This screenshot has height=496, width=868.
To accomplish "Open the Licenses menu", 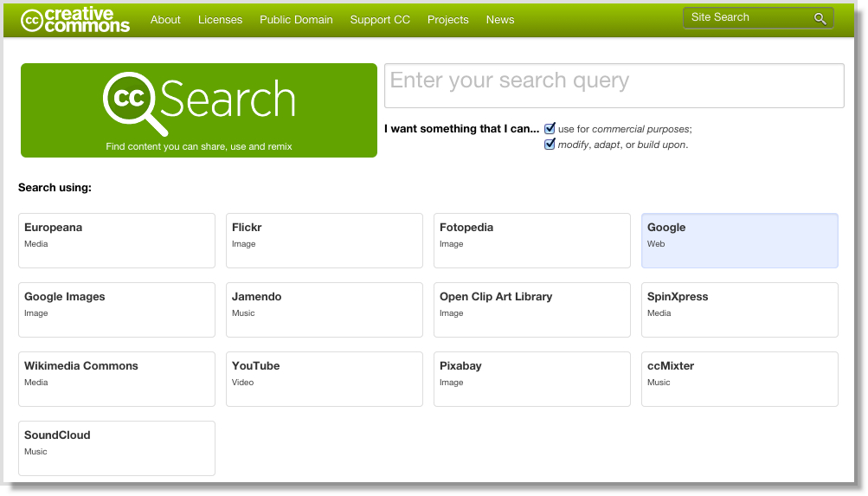I will [x=221, y=19].
